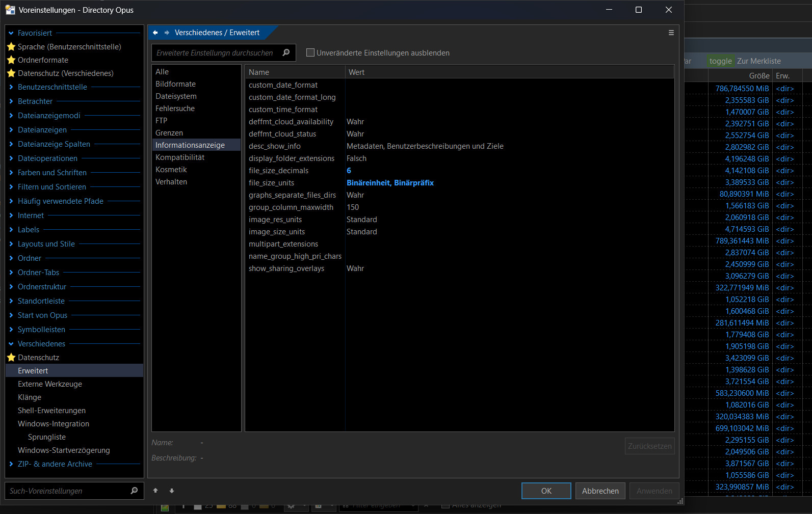Click the star icon beside Ordnerformate
The width and height of the screenshot is (812, 514).
click(11, 60)
